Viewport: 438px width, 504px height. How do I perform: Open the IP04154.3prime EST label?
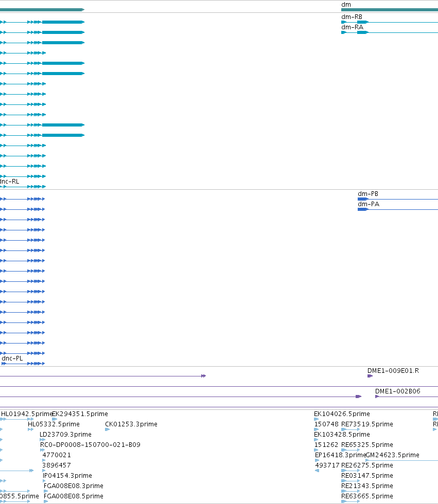[67, 475]
